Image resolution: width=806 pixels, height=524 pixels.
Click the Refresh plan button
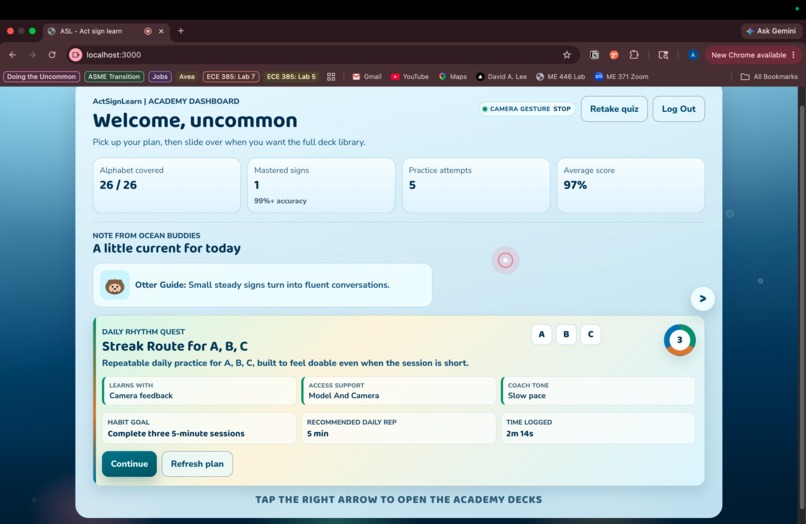[197, 464]
